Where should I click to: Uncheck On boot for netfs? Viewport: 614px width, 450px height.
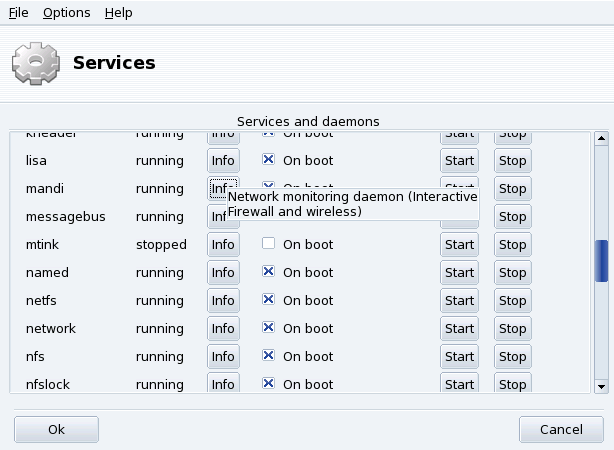[x=268, y=300]
